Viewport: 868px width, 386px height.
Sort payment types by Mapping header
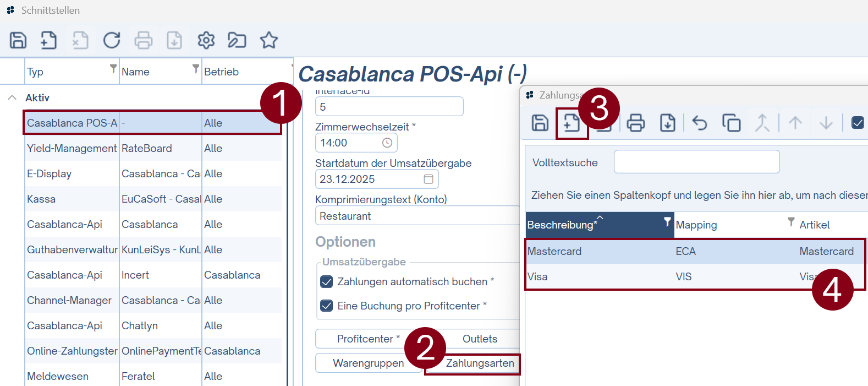click(696, 225)
